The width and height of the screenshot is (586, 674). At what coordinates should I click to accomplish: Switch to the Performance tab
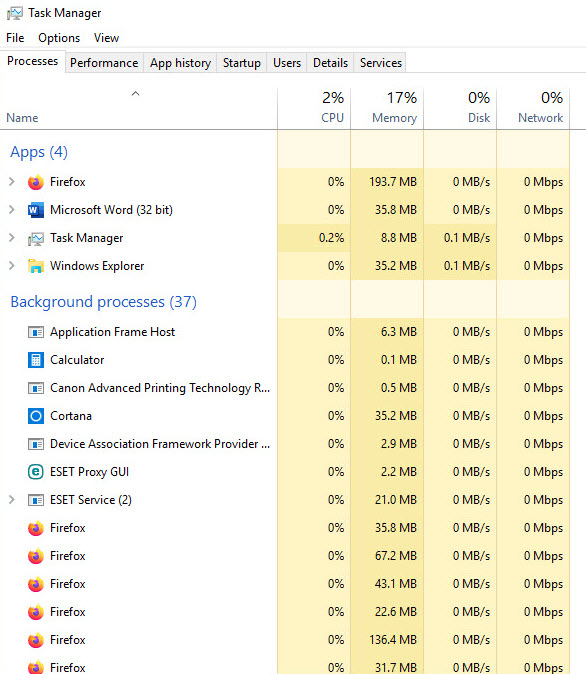coord(104,63)
